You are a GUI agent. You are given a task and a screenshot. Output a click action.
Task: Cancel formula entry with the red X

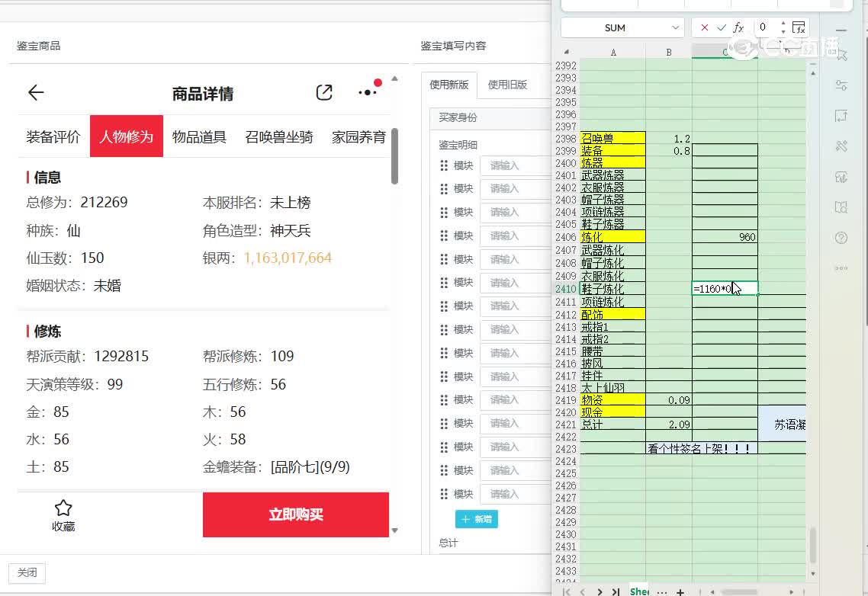point(704,27)
